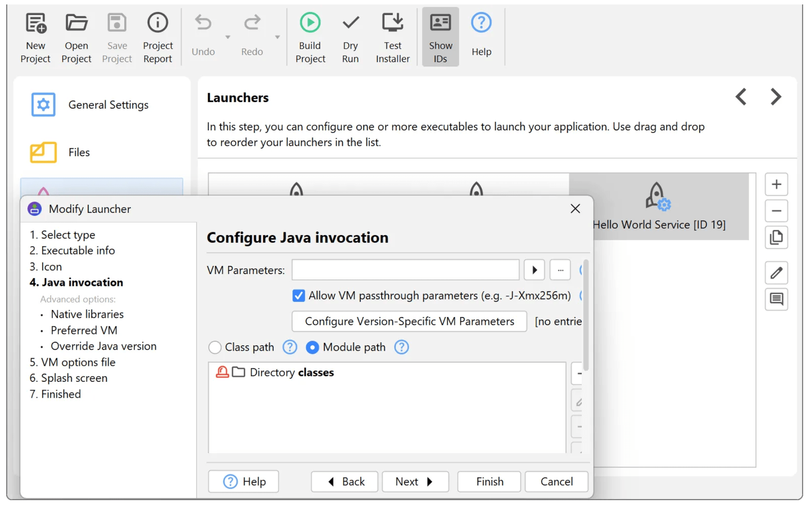The width and height of the screenshot is (812, 509).
Task: Go to step 2 Executable info
Action: [x=72, y=251]
